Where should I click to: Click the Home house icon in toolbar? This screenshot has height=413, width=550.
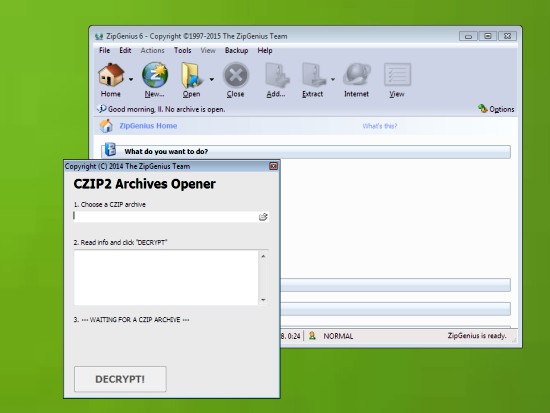(x=111, y=75)
